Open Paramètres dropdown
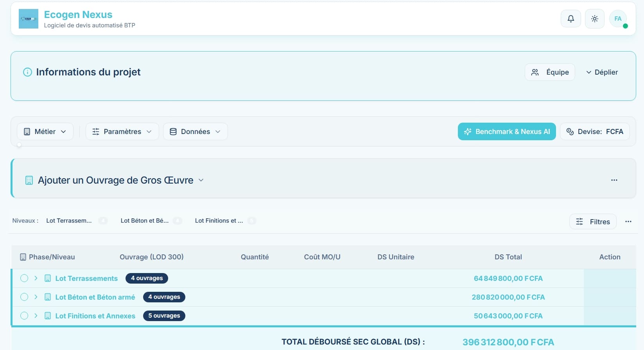 [122, 132]
